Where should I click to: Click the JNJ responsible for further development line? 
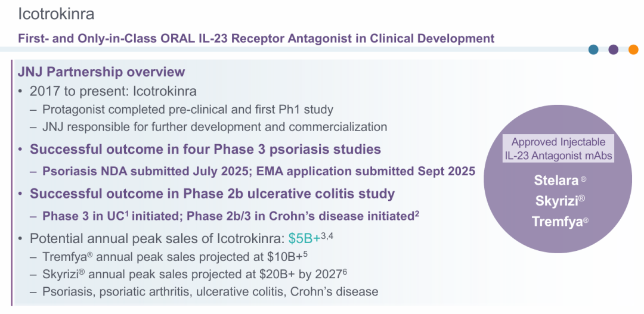pyautogui.click(x=215, y=127)
